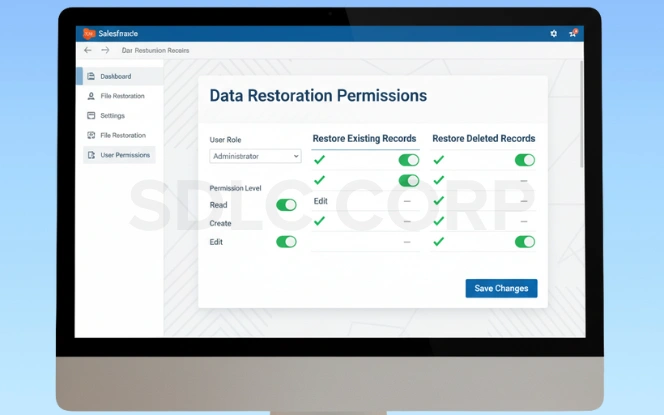The width and height of the screenshot is (664, 415).
Task: Click the person icon beside File Restoration
Action: 91,96
